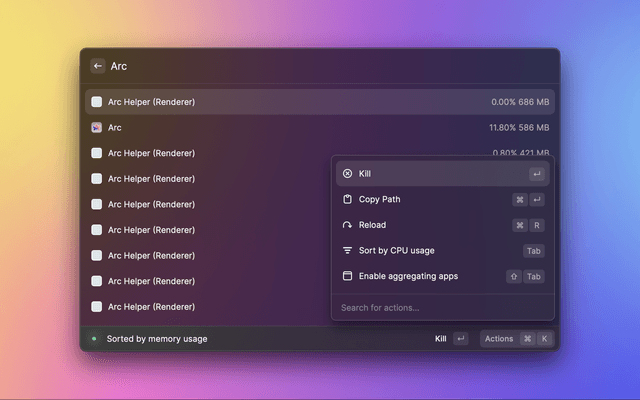Screen dimensions: 640x400
Task: Click the Reload circular arrow icon
Action: (347, 225)
